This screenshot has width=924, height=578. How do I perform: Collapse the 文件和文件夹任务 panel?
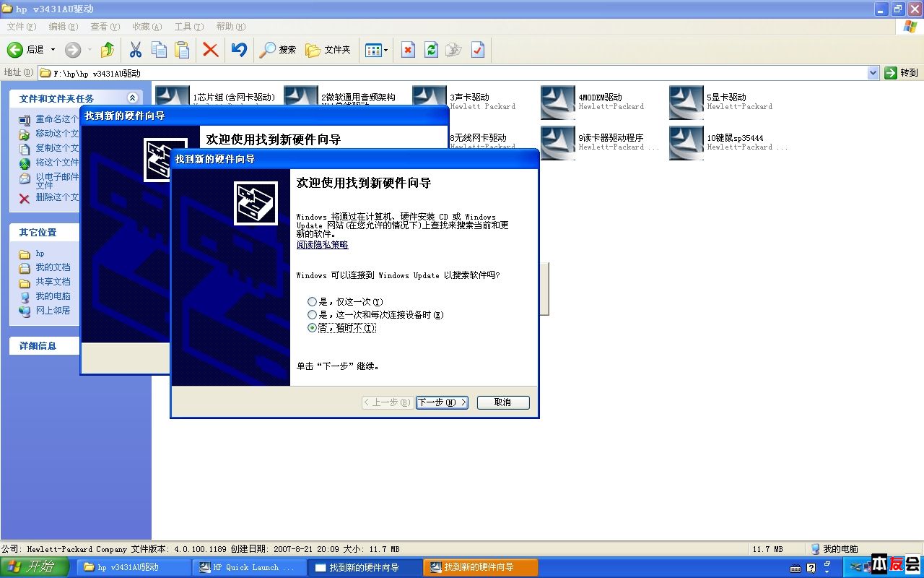132,98
